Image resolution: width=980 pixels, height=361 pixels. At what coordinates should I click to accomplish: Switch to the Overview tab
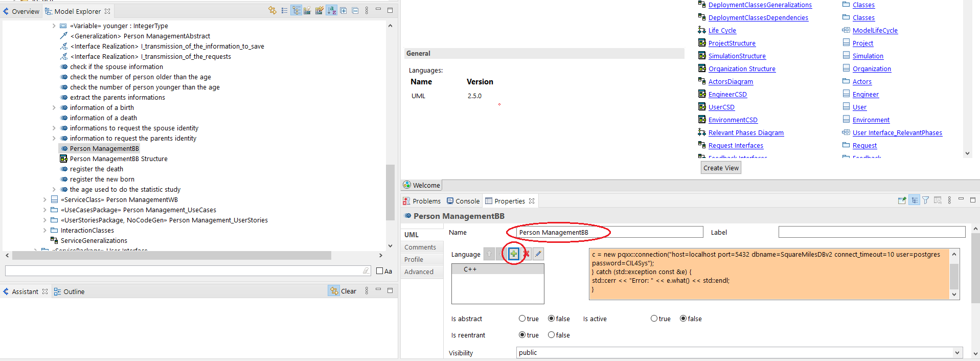pos(21,11)
